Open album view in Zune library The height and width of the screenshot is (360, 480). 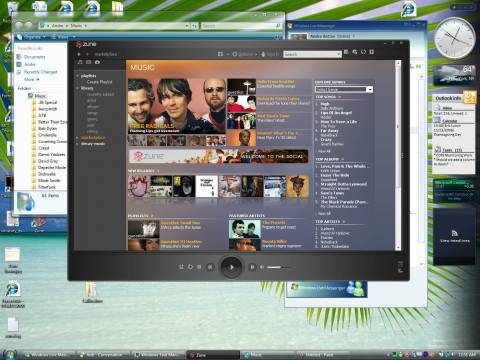93,107
